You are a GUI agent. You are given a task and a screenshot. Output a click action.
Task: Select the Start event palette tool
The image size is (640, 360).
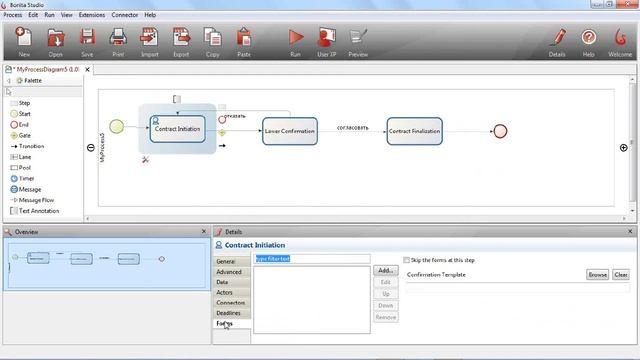pos(20,114)
